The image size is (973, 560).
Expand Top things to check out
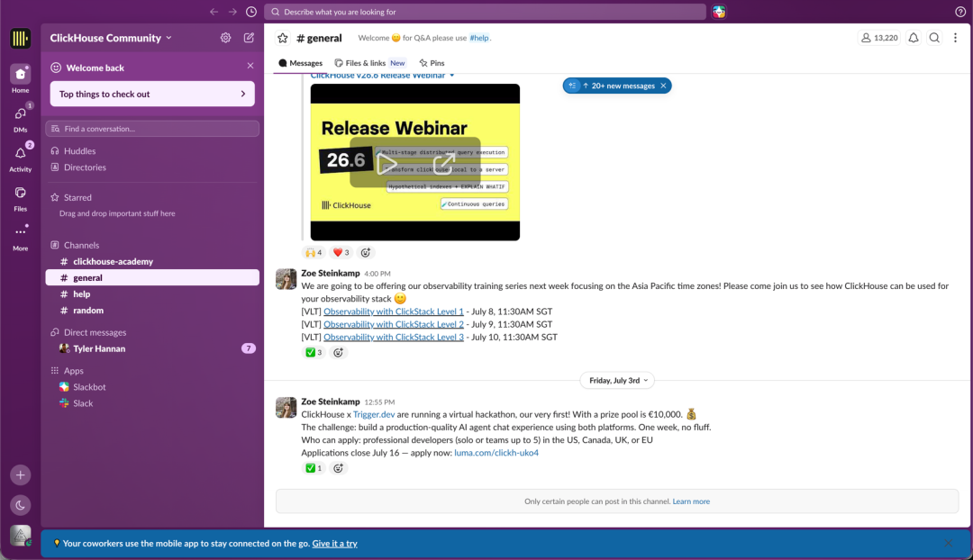point(152,95)
